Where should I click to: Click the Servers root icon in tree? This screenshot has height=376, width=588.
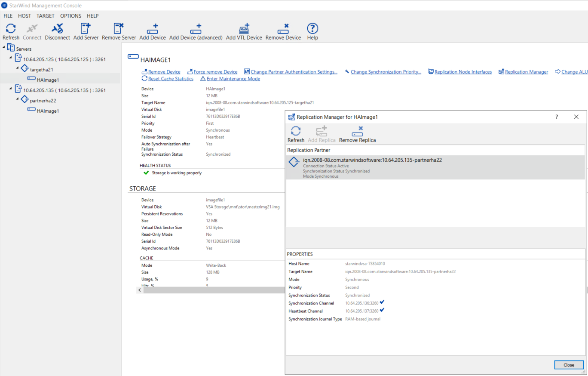[11, 48]
